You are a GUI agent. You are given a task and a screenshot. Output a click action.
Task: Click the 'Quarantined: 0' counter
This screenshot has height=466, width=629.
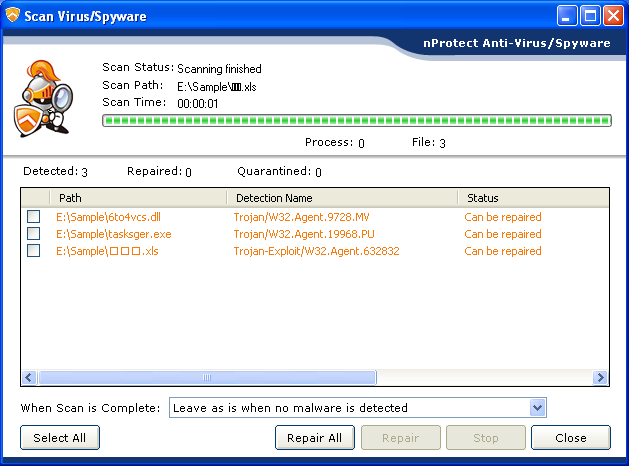pos(279,171)
